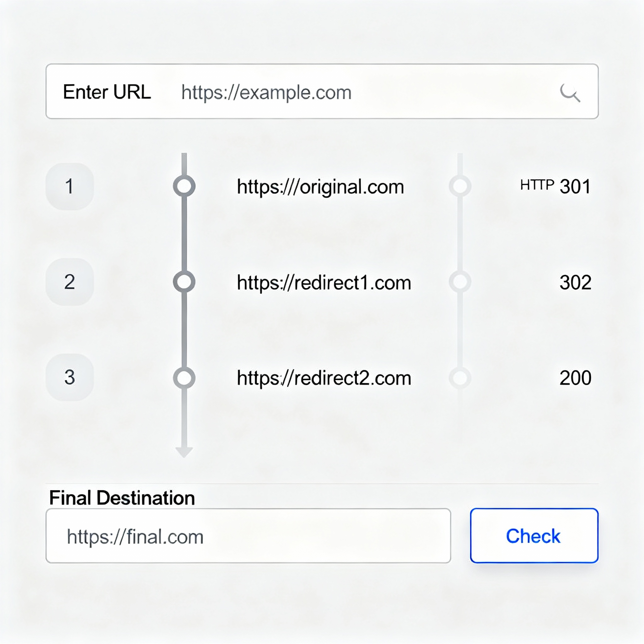This screenshot has height=644, width=644.
Task: Open the https://redirect1.com link
Action: coord(324,283)
